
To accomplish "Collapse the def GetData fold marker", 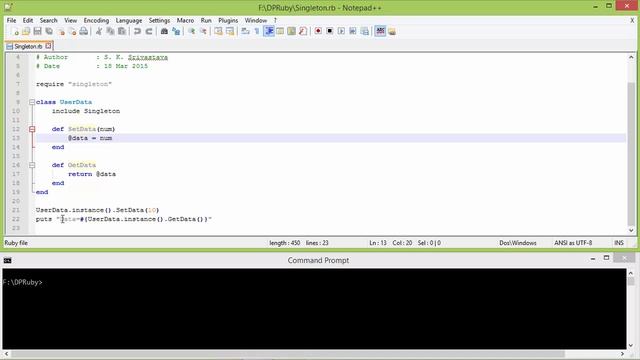I will point(32,165).
